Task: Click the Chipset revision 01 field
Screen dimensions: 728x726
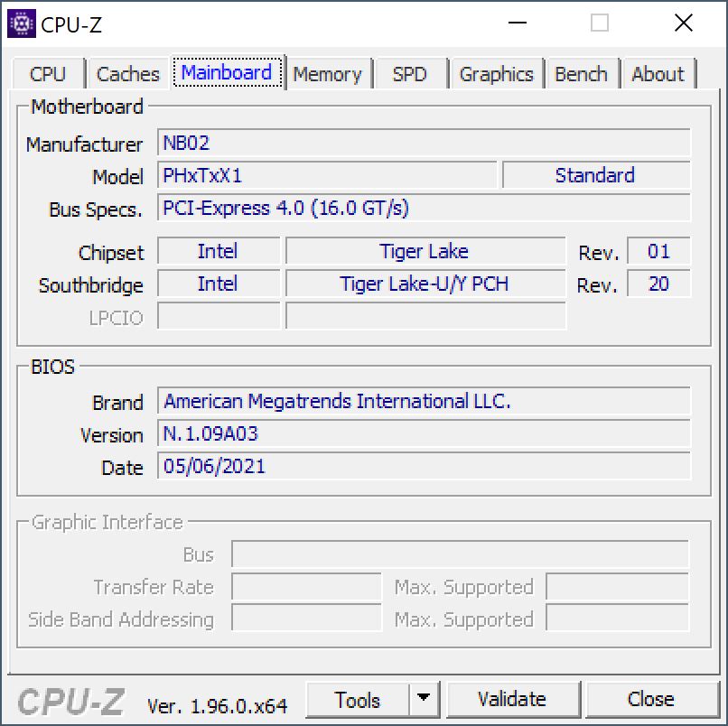Action: [658, 251]
